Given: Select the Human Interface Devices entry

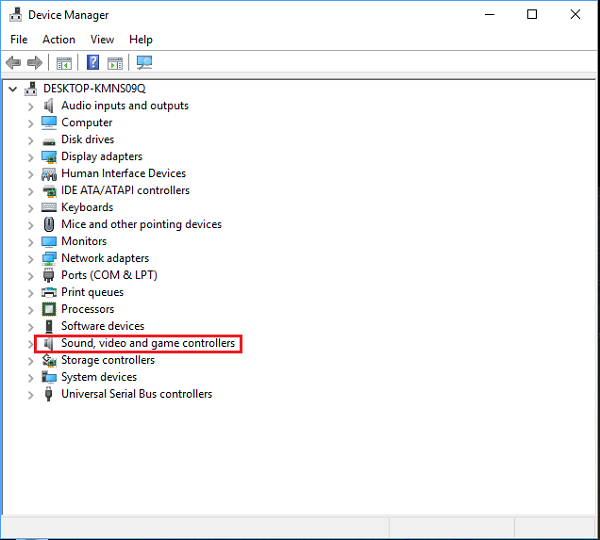Looking at the screenshot, I should pos(123,173).
